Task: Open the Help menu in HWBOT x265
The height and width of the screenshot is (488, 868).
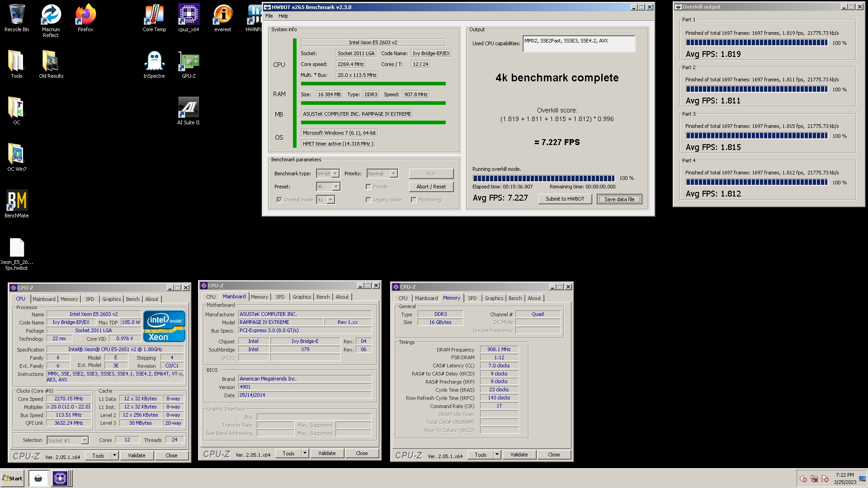Action: [x=283, y=16]
